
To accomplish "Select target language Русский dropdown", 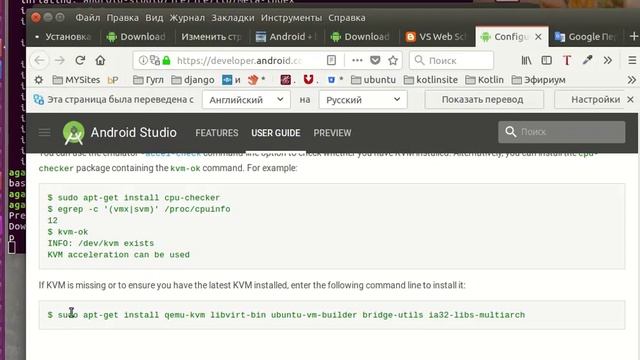I will [x=363, y=100].
